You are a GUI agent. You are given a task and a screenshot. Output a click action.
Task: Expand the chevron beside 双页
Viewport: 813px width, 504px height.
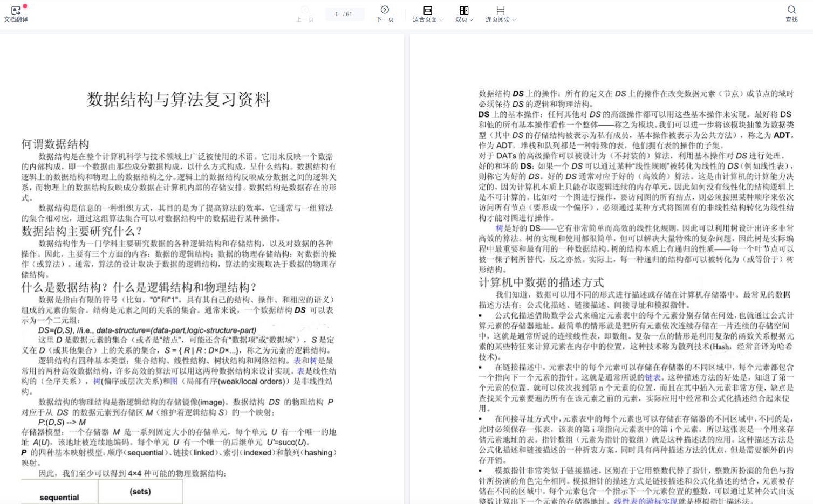pos(472,20)
